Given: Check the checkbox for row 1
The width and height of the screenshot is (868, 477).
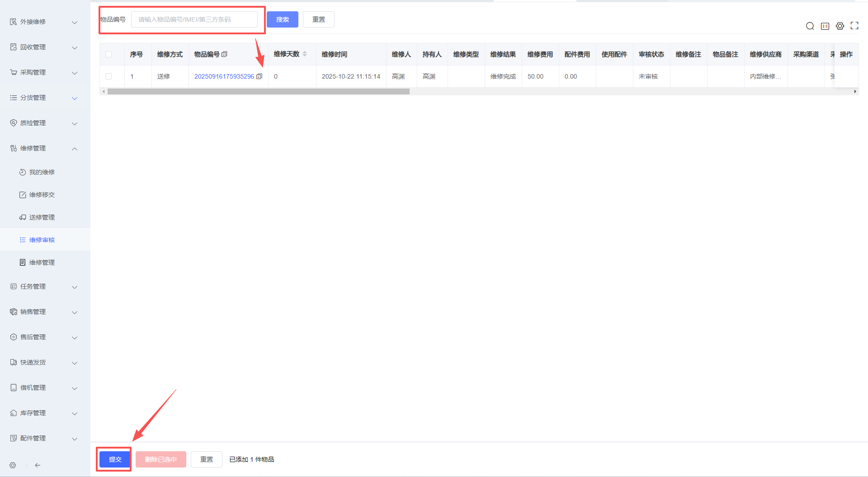Looking at the screenshot, I should click(108, 76).
